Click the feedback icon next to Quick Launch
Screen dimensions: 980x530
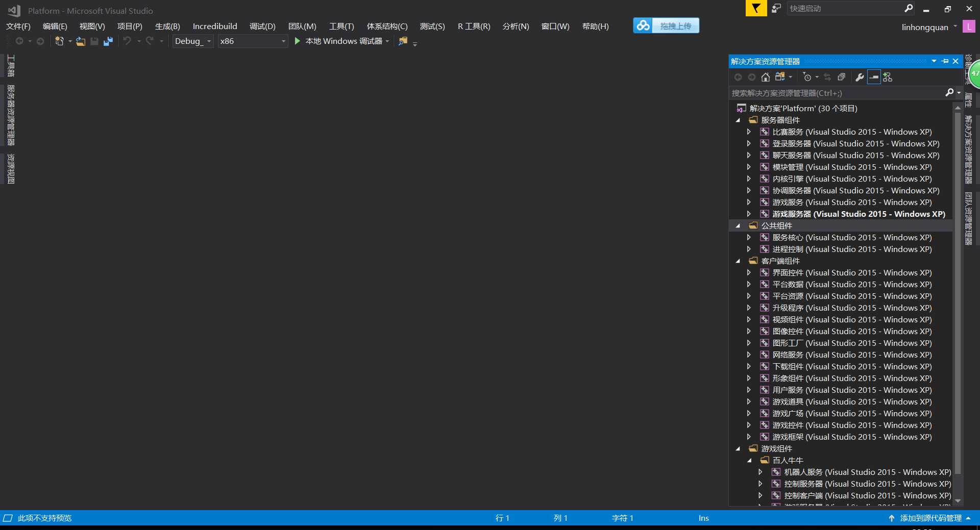coord(776,8)
